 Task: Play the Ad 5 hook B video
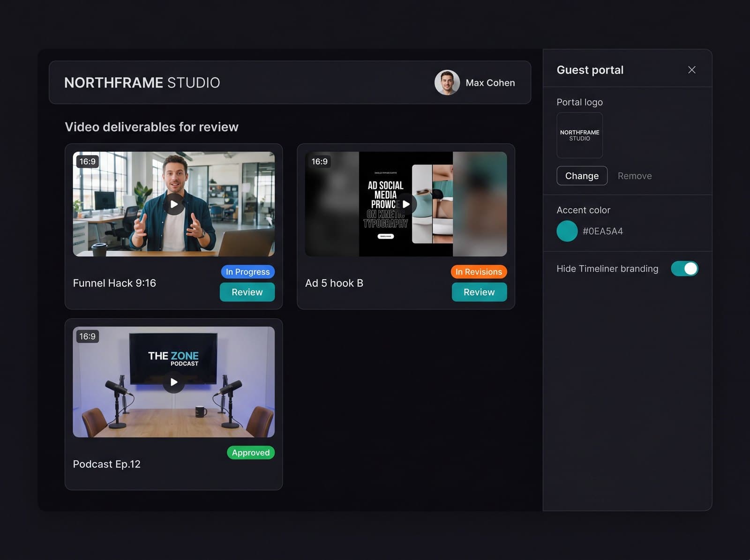coord(406,204)
